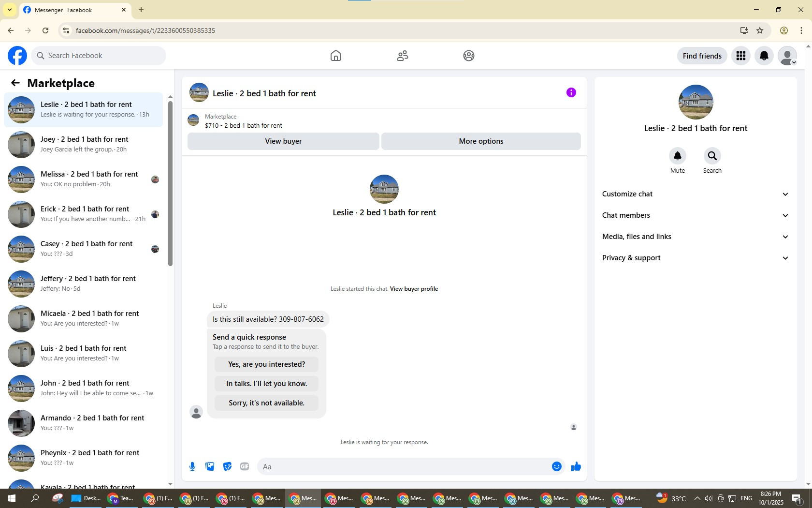Image resolution: width=812 pixels, height=508 pixels.
Task: Open the John 2 bed 1 bath conversation
Action: coord(84,388)
